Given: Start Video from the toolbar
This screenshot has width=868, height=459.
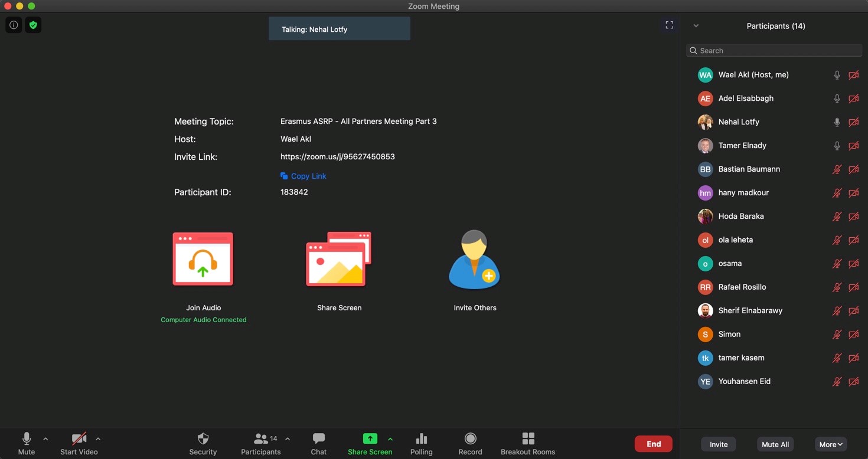Looking at the screenshot, I should [79, 444].
